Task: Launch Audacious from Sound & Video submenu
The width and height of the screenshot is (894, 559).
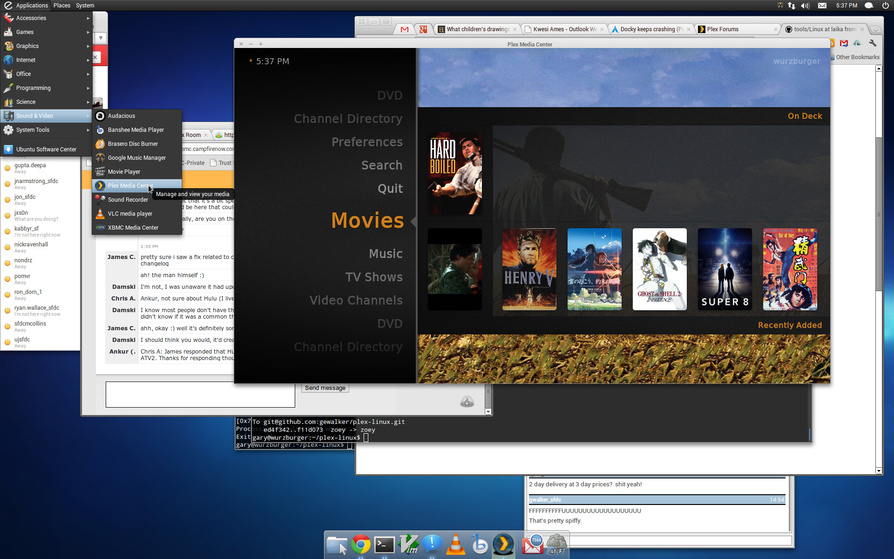Action: tap(137, 116)
